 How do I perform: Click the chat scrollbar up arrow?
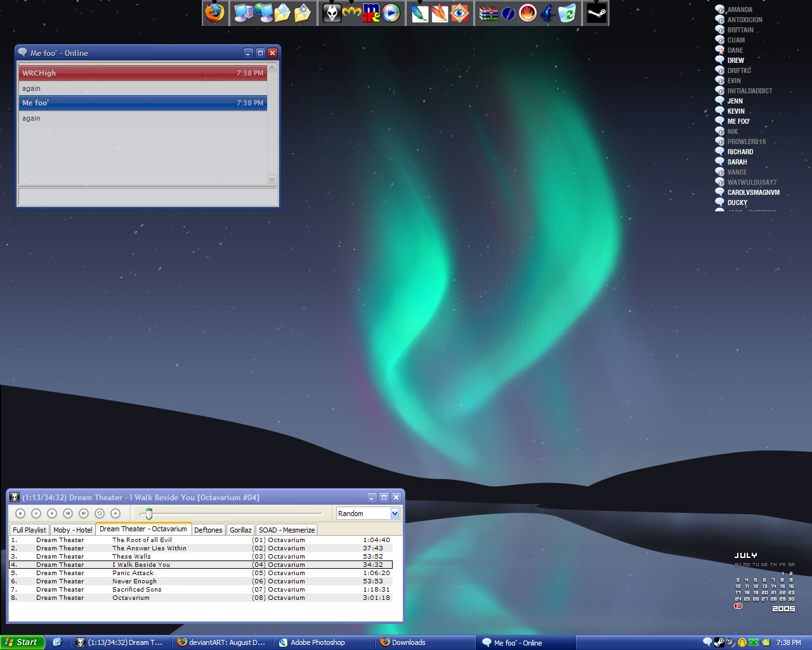coord(272,68)
